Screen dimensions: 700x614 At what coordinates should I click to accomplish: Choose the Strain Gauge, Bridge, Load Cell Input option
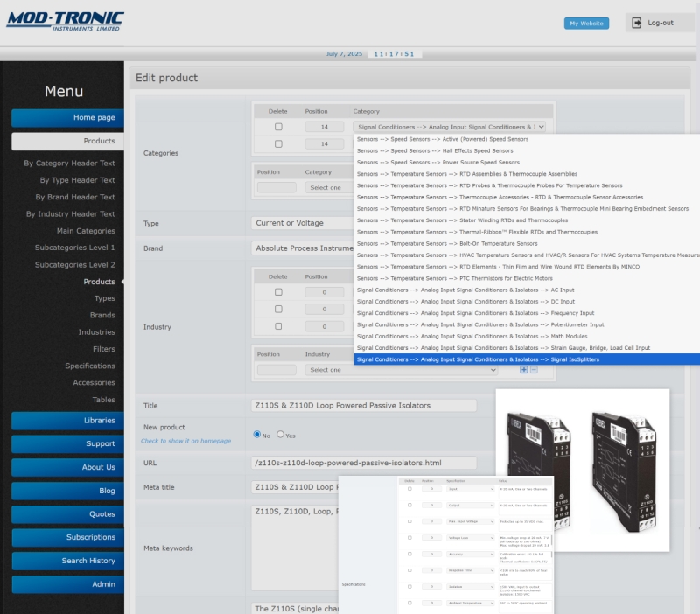pyautogui.click(x=527, y=347)
